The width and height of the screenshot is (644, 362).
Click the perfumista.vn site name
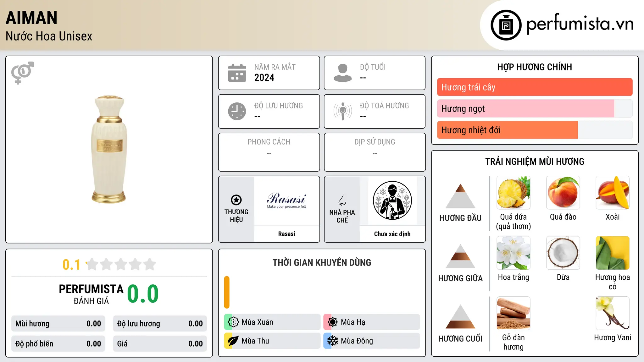pos(580,24)
